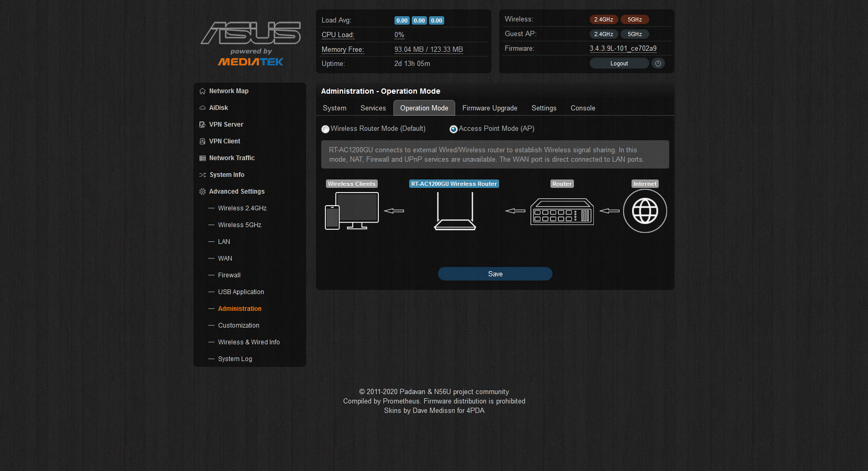This screenshot has height=471, width=868.
Task: Click the MediaTek logo
Action: [251, 62]
